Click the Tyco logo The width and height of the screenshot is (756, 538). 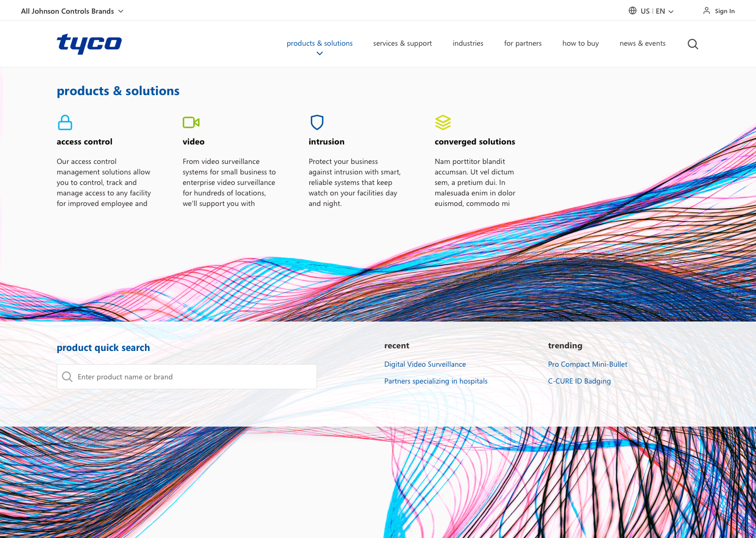(89, 44)
